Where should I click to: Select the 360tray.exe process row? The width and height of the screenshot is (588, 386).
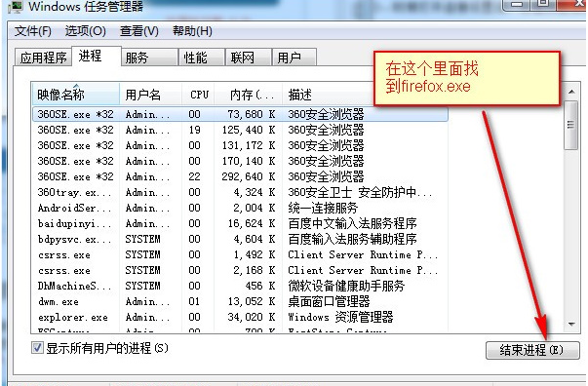[240, 192]
